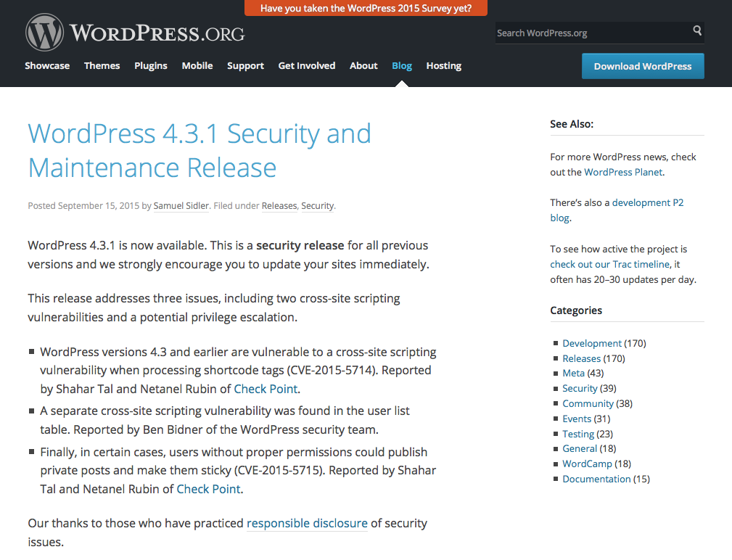Open the WordCamp category
The width and height of the screenshot is (732, 560).
click(x=588, y=464)
